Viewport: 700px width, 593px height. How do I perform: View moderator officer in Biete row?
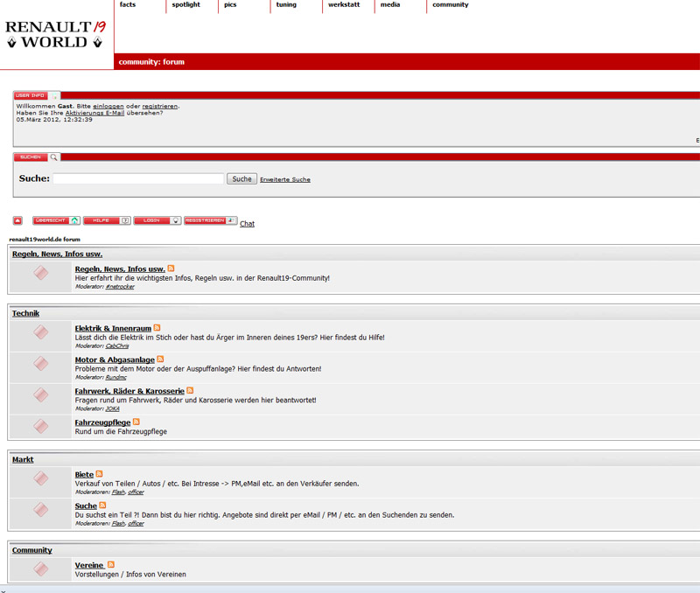(x=136, y=492)
